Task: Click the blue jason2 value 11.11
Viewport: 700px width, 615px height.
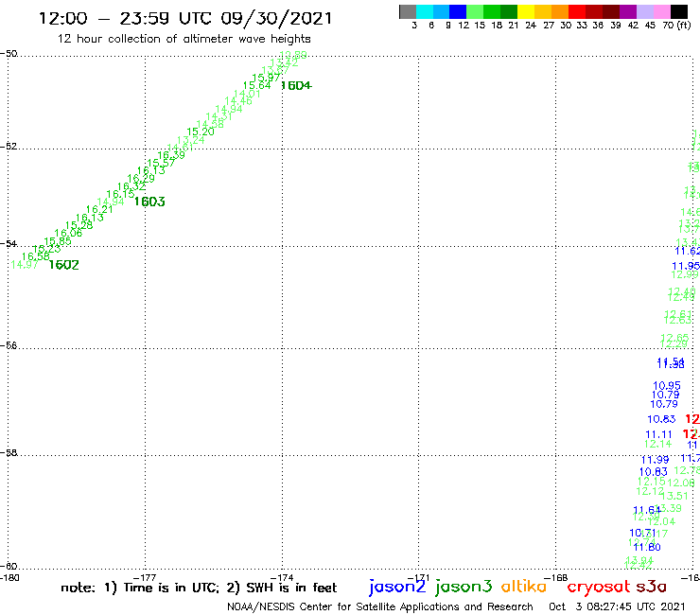Action: (658, 434)
